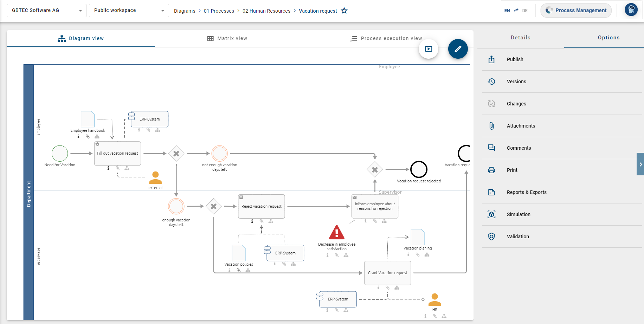Viewport: 644px width, 324px height.
Task: Open hierarchy icon under Grant Vacation request
Action: point(397,287)
